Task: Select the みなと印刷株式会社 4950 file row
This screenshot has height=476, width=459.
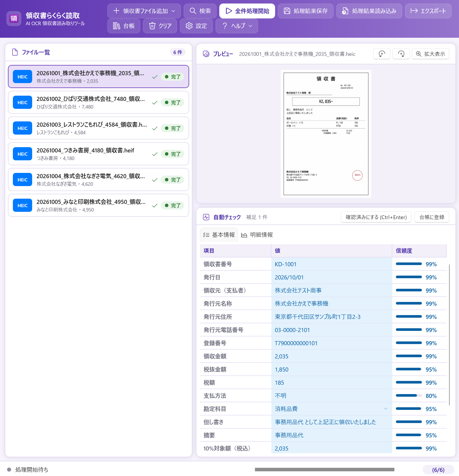Action: (x=99, y=205)
